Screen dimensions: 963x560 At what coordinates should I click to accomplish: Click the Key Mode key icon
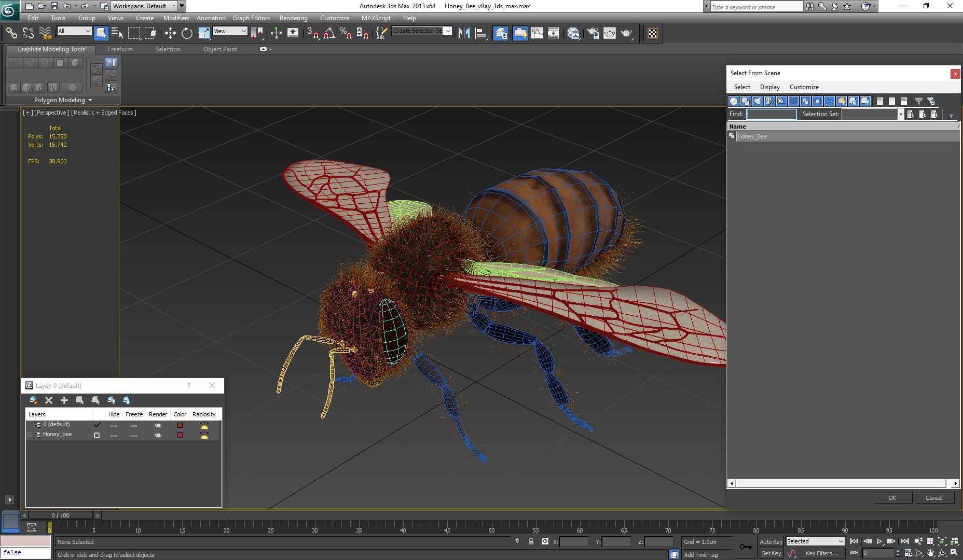click(746, 547)
